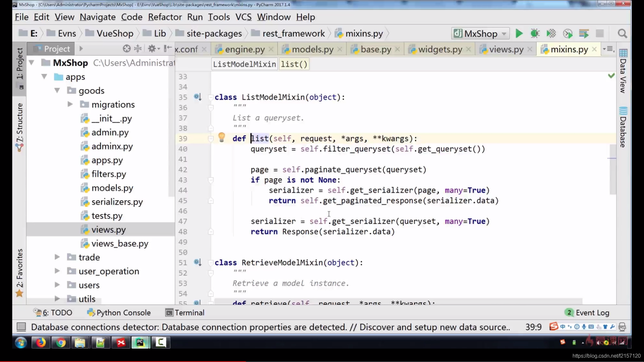Toggle tool window buttons status bar icon
644x362 pixels.
[x=21, y=327]
